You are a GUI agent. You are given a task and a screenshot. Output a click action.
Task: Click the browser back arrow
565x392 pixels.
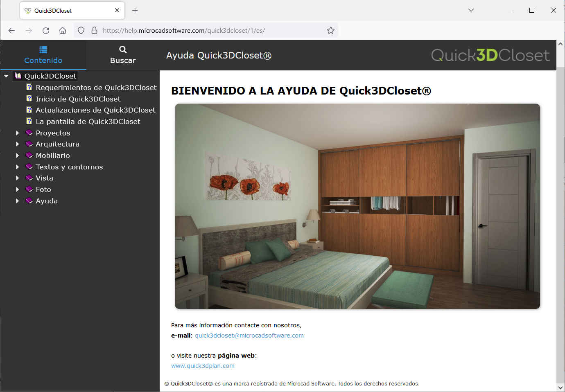tap(11, 30)
